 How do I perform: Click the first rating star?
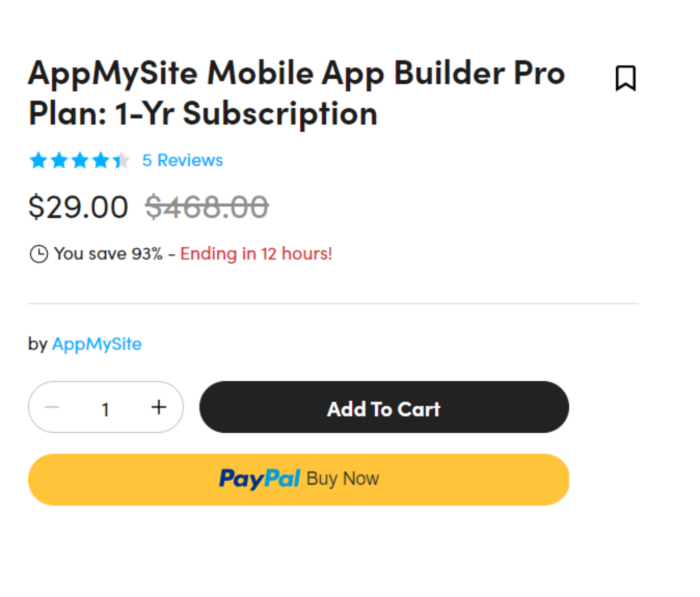pyautogui.click(x=38, y=160)
